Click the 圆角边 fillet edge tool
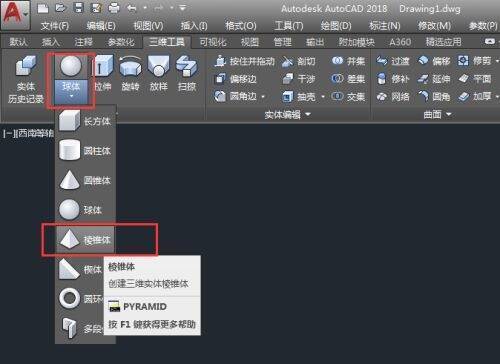 click(x=236, y=97)
